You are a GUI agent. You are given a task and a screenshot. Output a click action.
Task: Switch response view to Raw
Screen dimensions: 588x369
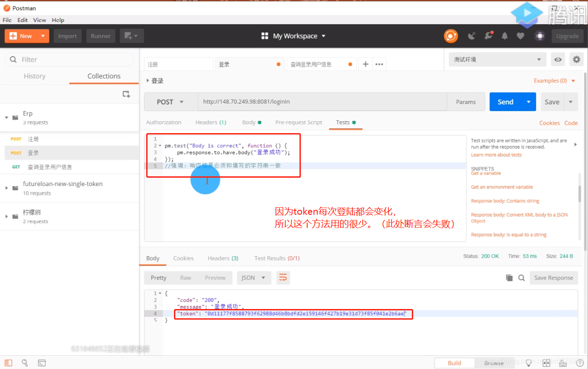tap(185, 278)
